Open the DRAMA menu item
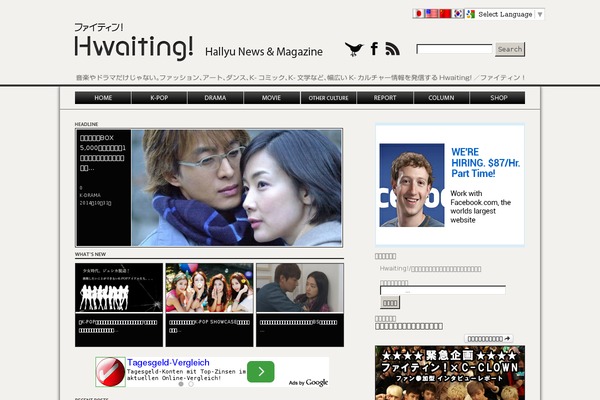The height and width of the screenshot is (400, 600). [215, 98]
